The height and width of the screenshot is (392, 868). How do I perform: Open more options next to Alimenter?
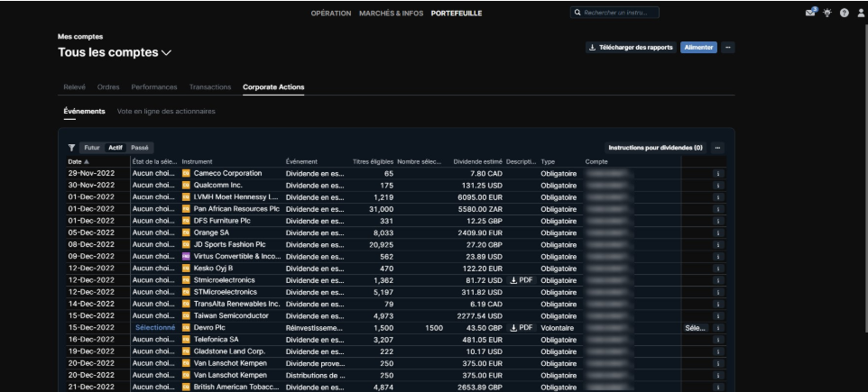[729, 48]
